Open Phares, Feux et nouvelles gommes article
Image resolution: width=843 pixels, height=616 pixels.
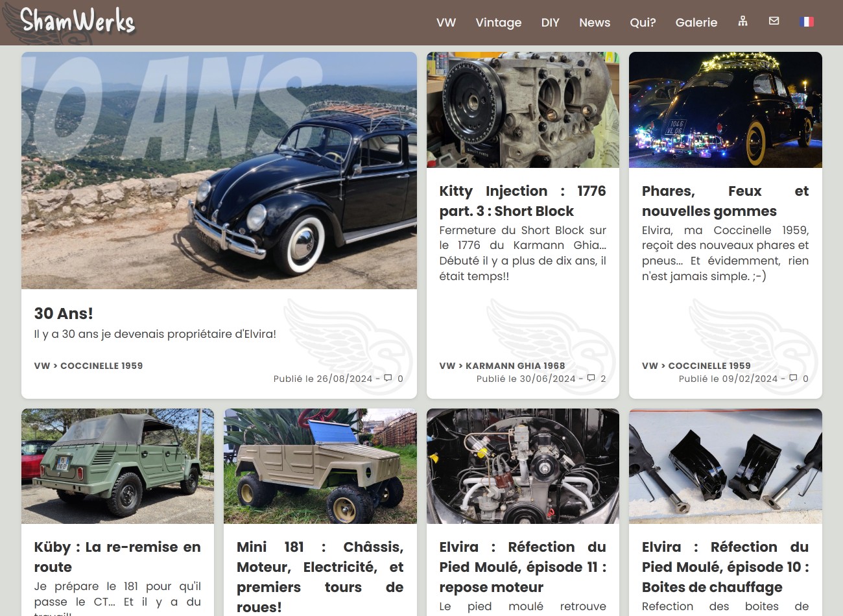click(x=725, y=201)
